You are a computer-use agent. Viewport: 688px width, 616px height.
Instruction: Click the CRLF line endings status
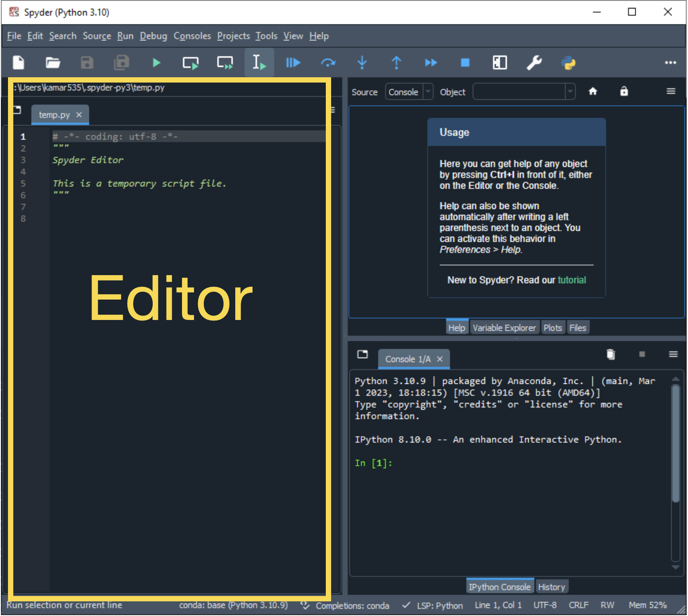click(x=579, y=605)
